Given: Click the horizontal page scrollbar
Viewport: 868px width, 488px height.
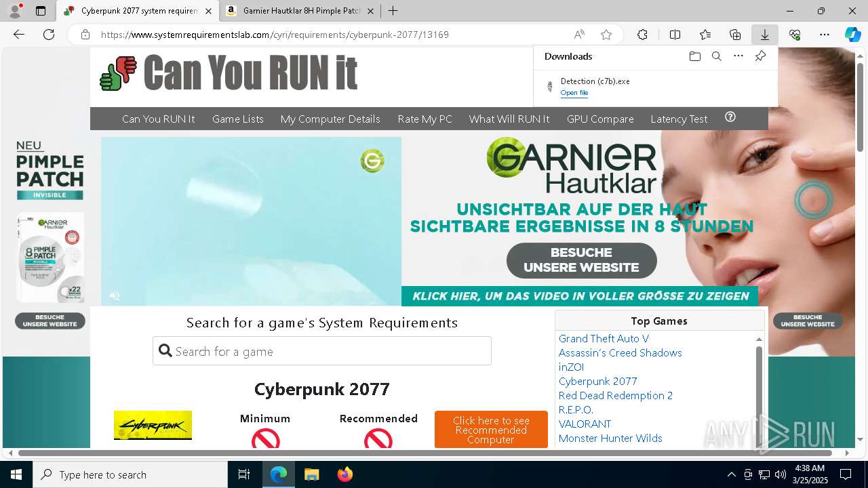Looking at the screenshot, I should [x=425, y=453].
